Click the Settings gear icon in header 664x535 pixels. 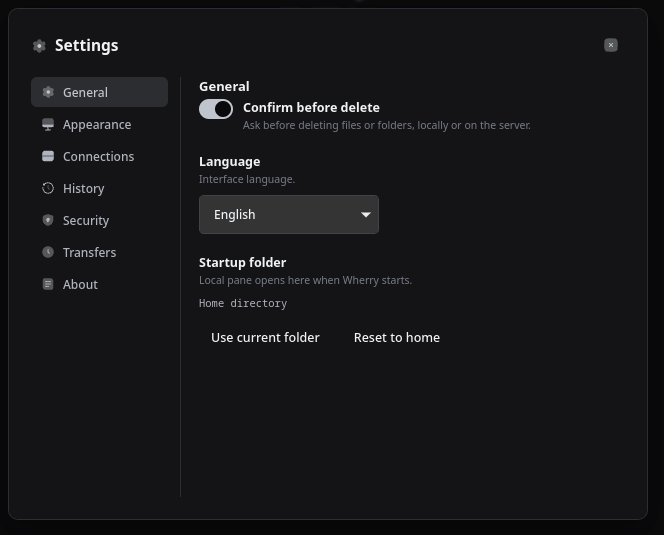click(x=39, y=46)
